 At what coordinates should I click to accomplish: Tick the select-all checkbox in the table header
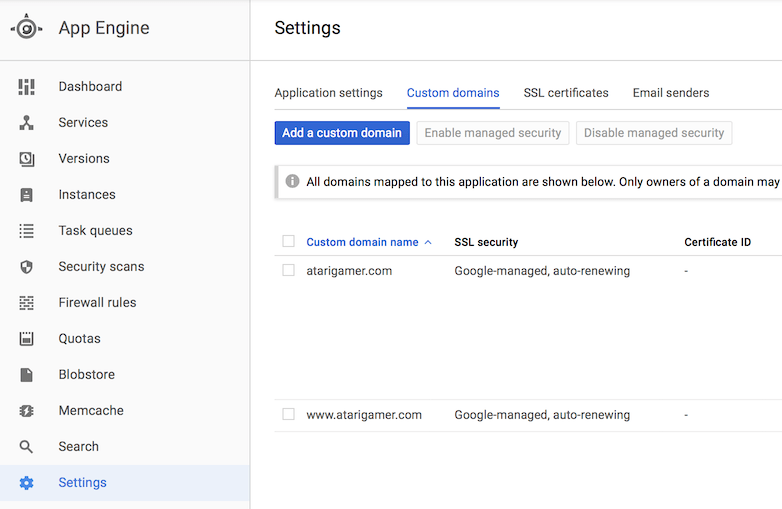(288, 241)
